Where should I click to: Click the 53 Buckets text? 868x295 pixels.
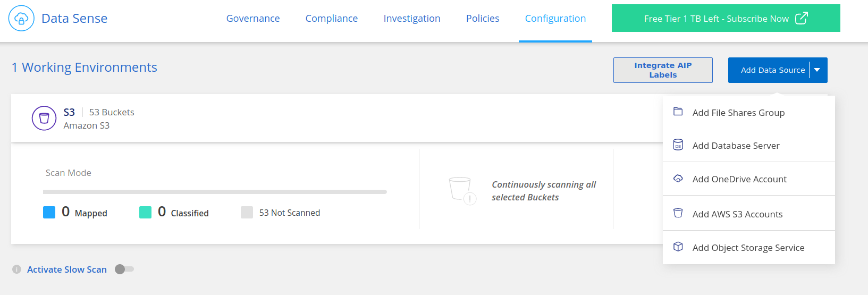coord(112,112)
